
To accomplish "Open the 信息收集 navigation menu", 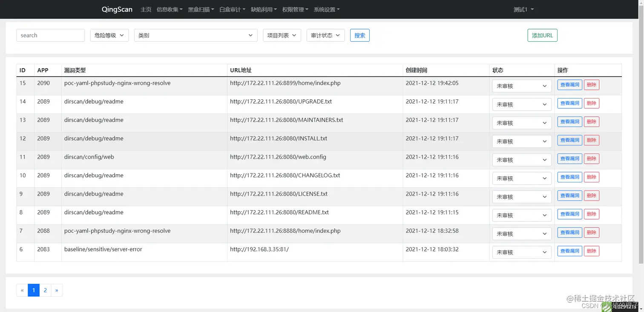I will click(170, 9).
